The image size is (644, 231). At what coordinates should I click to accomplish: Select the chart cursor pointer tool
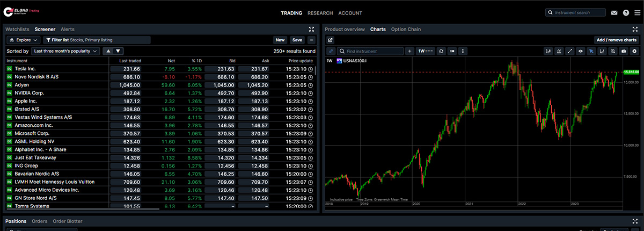click(x=591, y=51)
